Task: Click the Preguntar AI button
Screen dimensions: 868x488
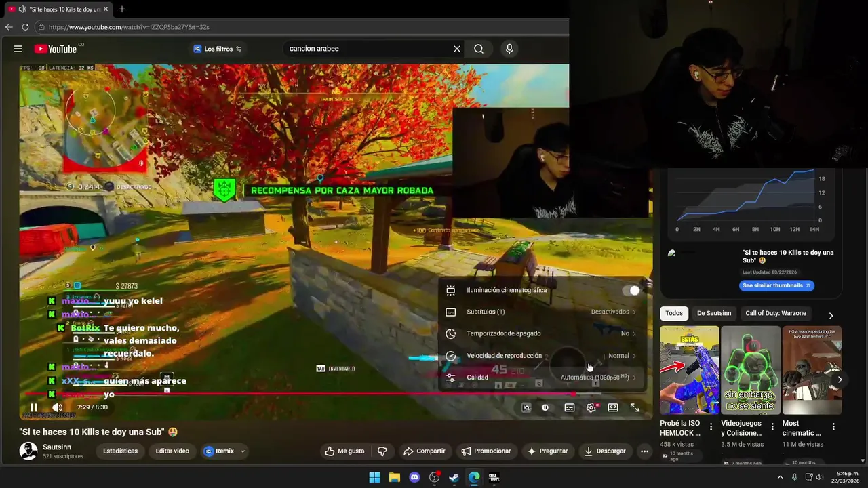Action: 548,451
